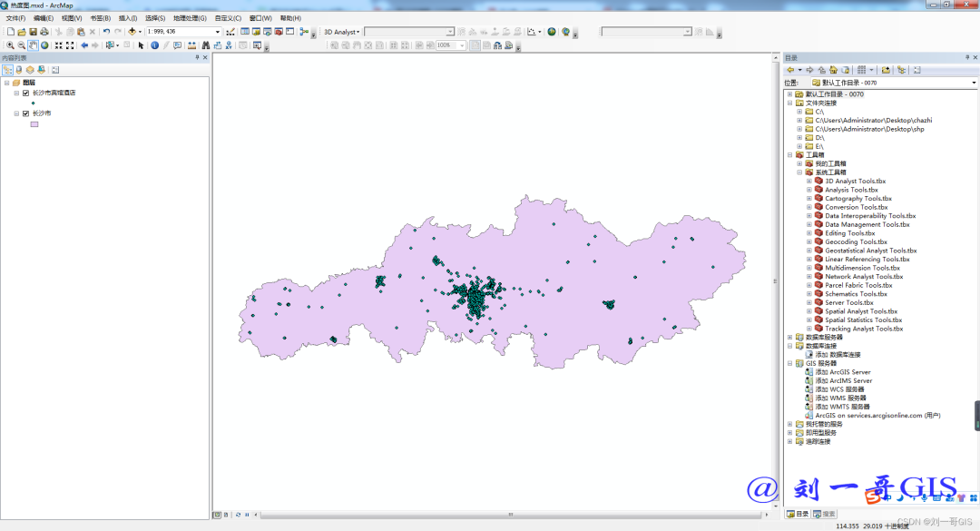The height and width of the screenshot is (531, 980).
Task: Open the Catalog location dropdown
Action: coord(973,83)
